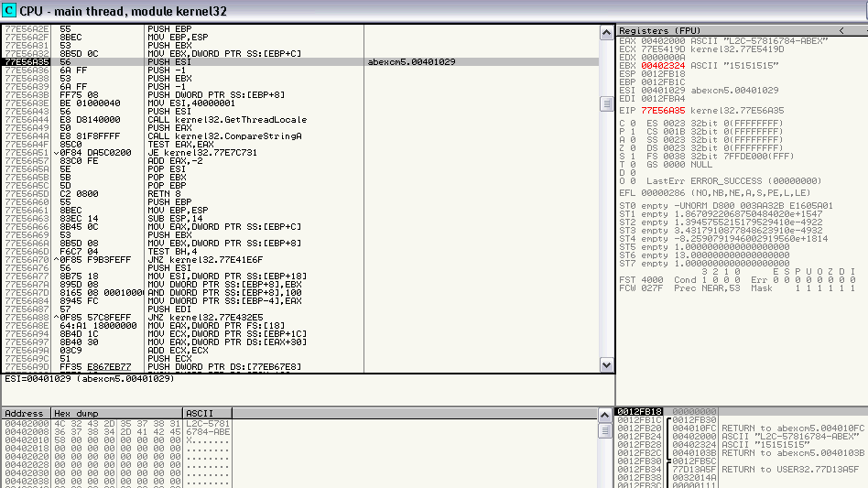Select the sign flag S value
Screen dimensions: 868x488
pyautogui.click(x=632, y=156)
